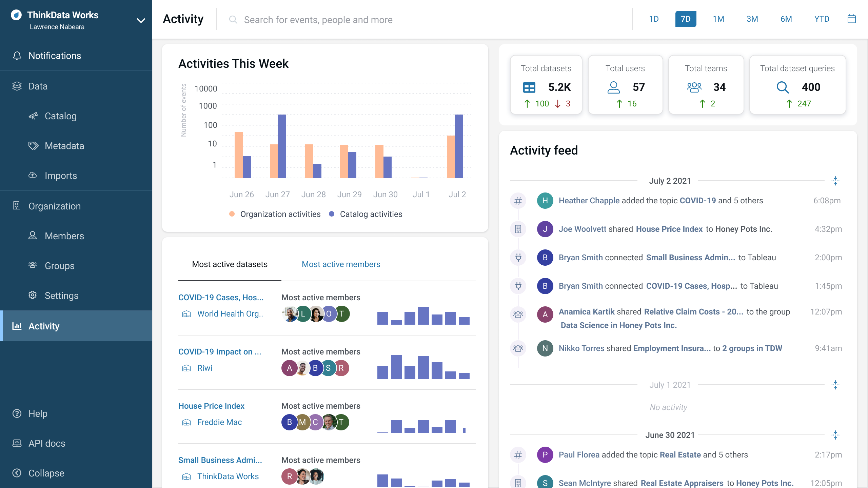Viewport: 868px width, 488px height.
Task: Click the Groups icon in the sidebar
Action: (x=33, y=265)
